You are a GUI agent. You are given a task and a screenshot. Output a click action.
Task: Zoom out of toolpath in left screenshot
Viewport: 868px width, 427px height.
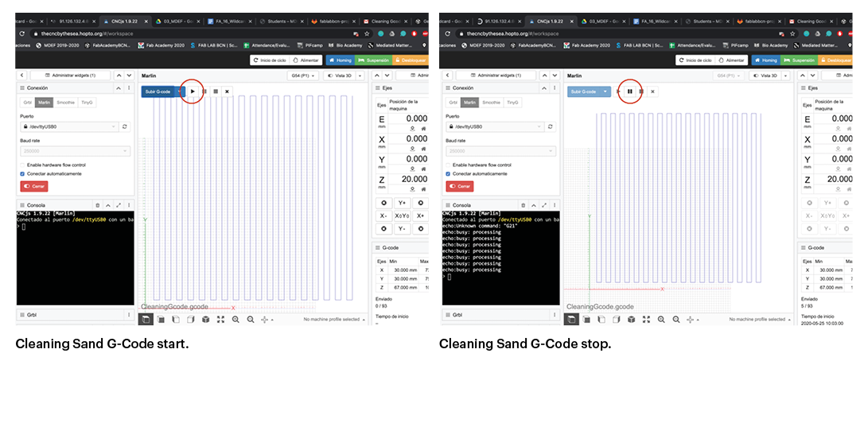250,319
